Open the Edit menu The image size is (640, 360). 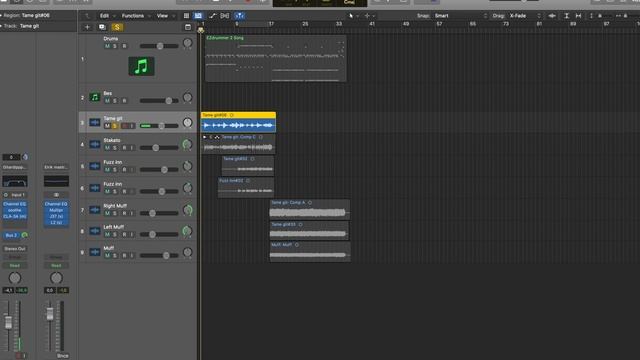click(108, 16)
